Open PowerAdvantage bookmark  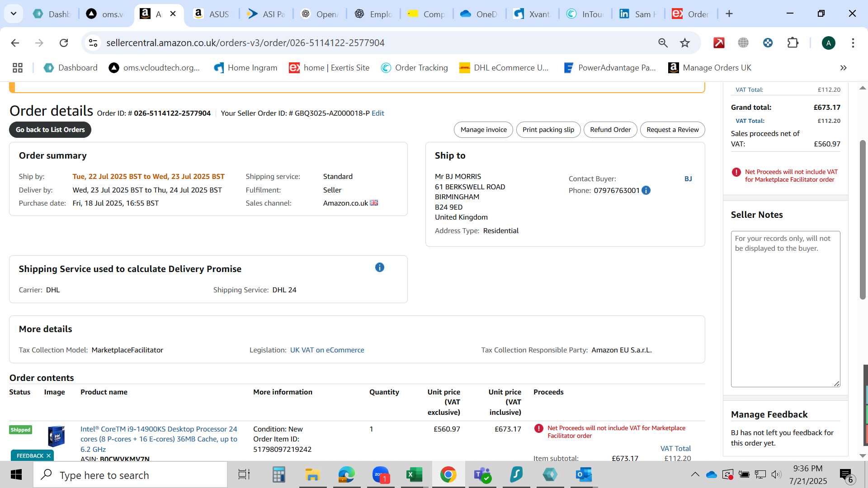click(609, 68)
